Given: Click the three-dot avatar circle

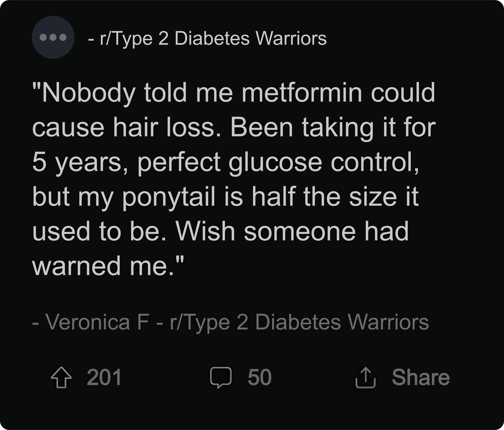Looking at the screenshot, I should tap(53, 37).
